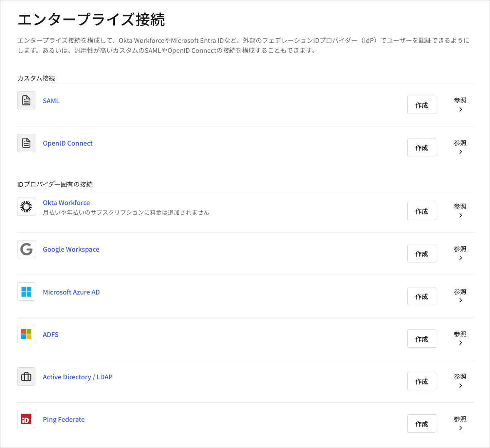This screenshot has width=490, height=448.
Task: Click the Active Directory / LDAP briefcase icon
Action: click(x=26, y=376)
